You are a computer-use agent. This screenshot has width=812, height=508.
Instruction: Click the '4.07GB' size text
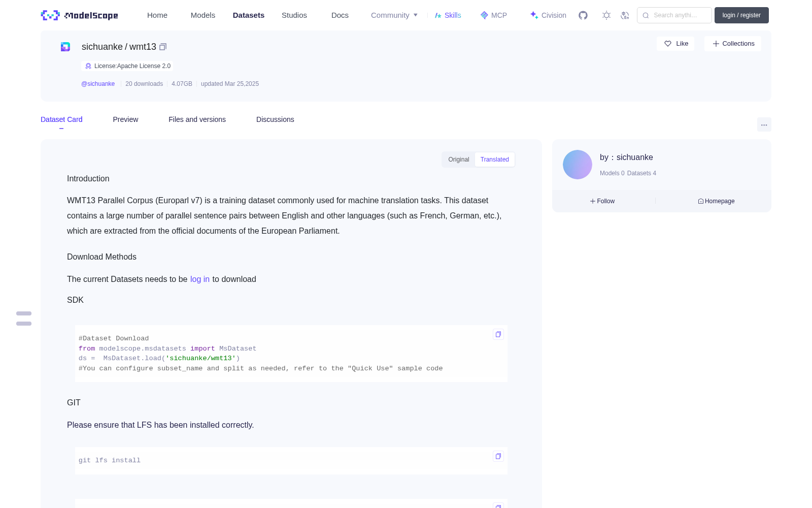[182, 84]
